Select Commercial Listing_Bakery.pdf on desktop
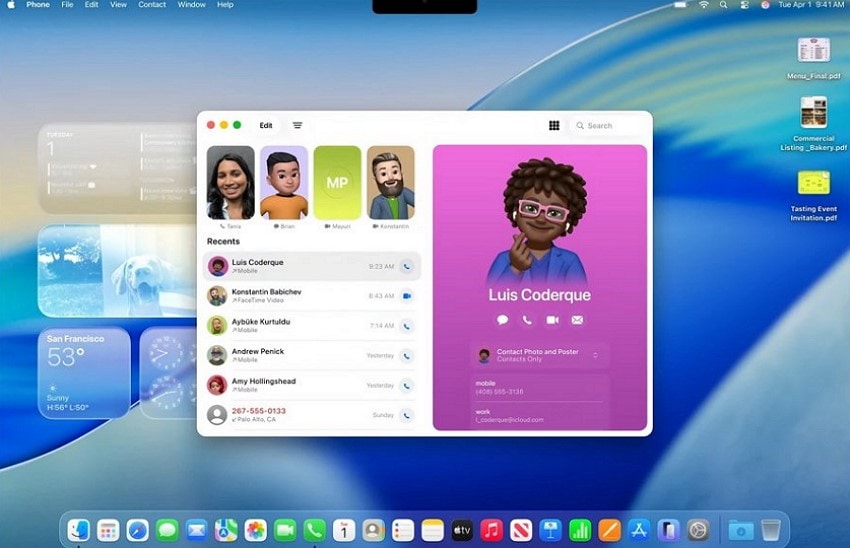This screenshot has width=850, height=548. coord(813,124)
